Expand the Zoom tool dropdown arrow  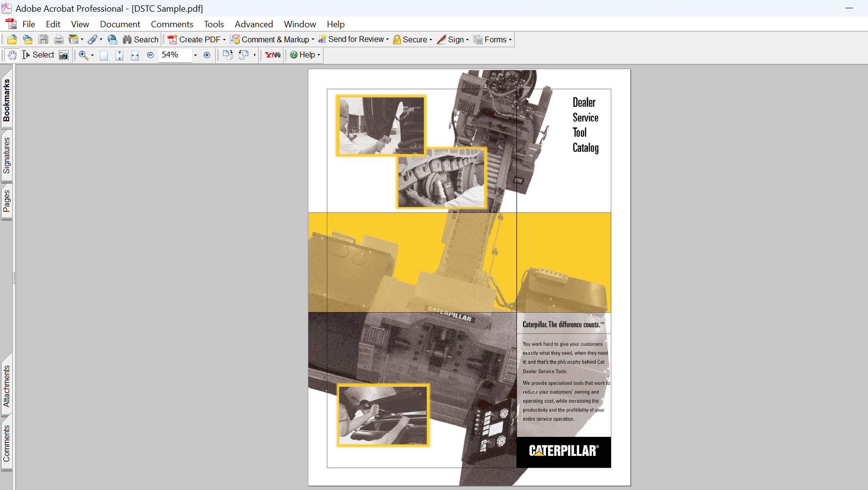point(92,55)
